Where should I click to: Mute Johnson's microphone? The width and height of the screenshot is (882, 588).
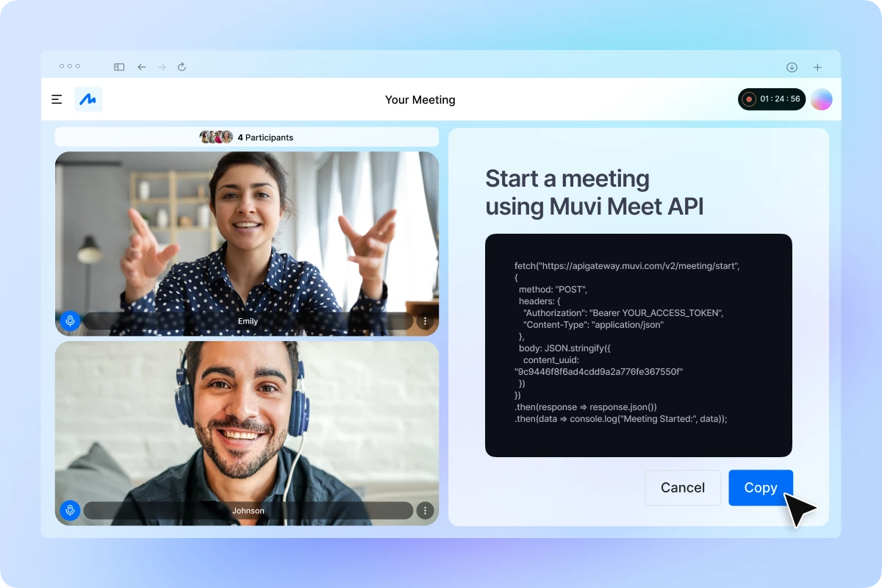tap(70, 510)
